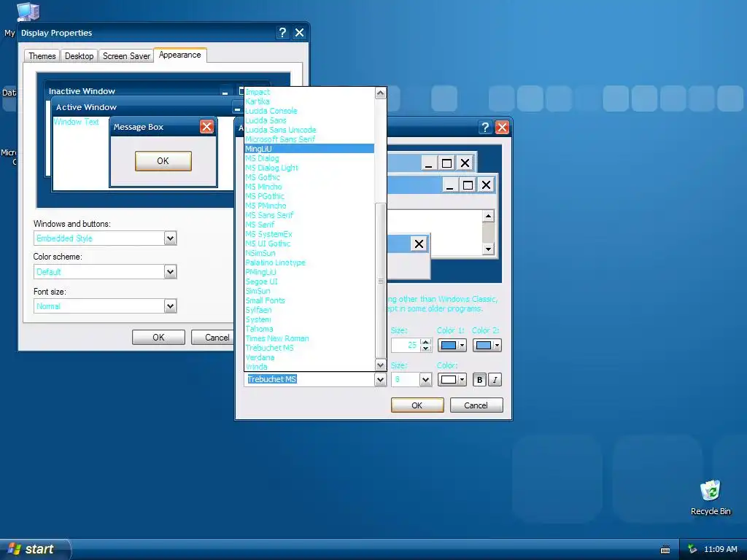
Task: Click the preview window scroll down arrow
Action: click(x=488, y=249)
